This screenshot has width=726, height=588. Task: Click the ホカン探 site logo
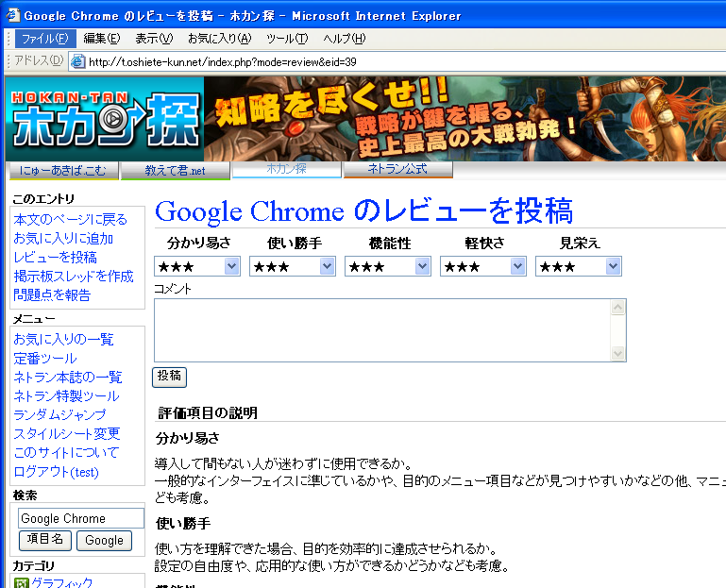pos(105,119)
